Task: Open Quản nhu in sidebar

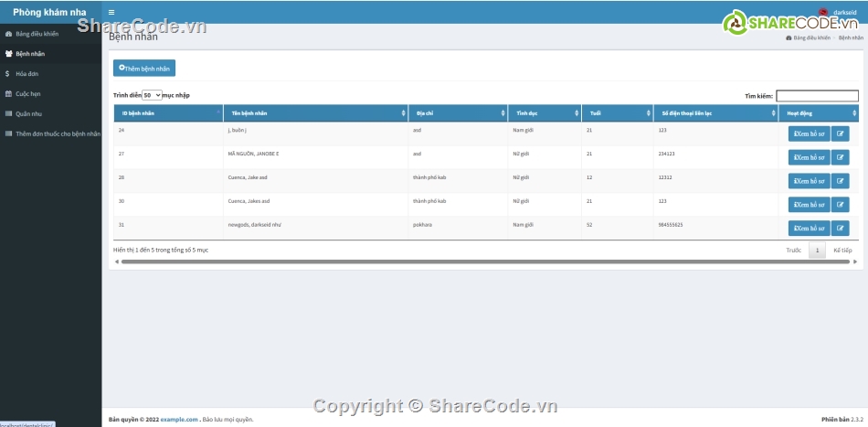Action: coord(51,113)
